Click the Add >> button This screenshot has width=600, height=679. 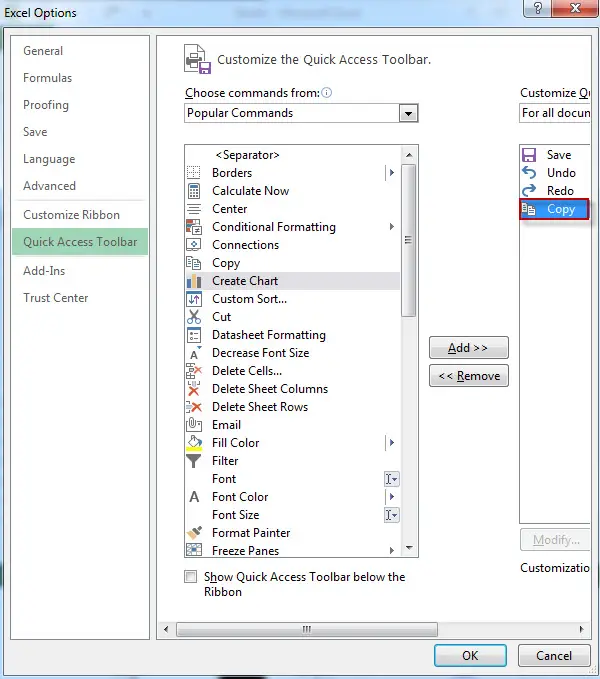click(x=468, y=348)
